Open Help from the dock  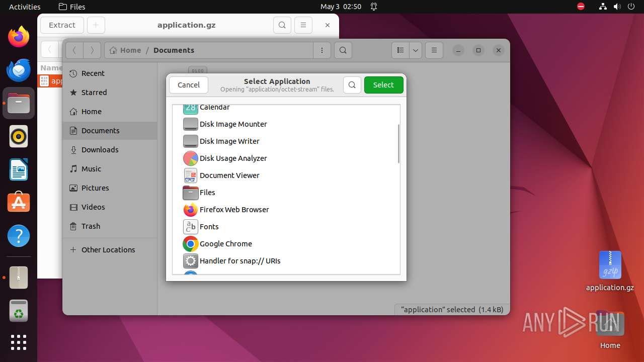tap(19, 236)
